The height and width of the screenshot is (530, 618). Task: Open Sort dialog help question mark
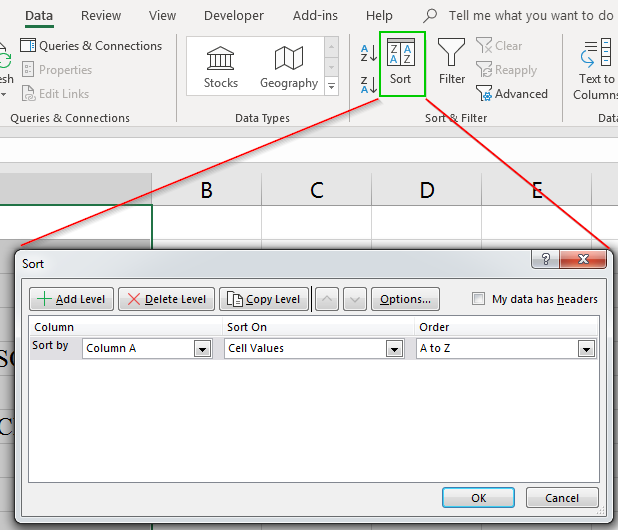coord(545,259)
